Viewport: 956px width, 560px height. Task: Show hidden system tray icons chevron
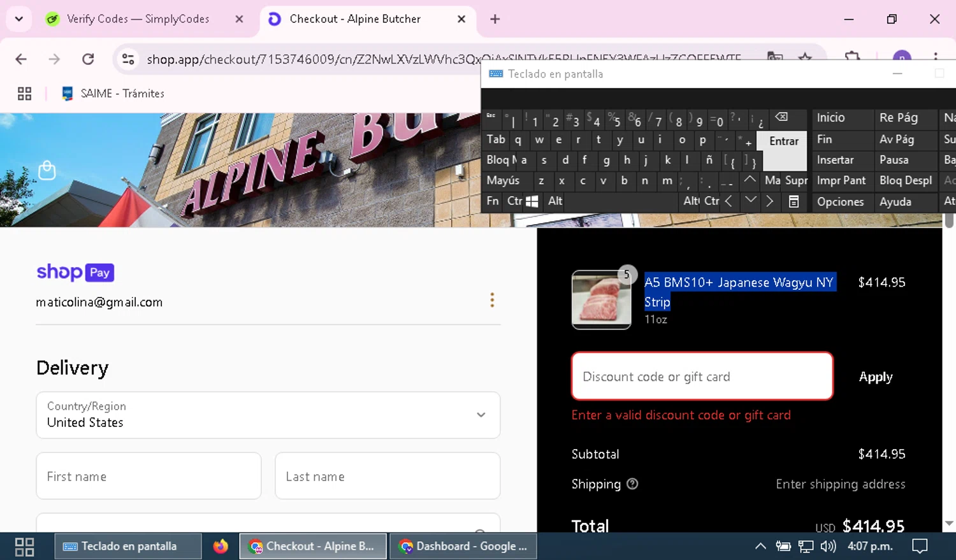coord(760,547)
